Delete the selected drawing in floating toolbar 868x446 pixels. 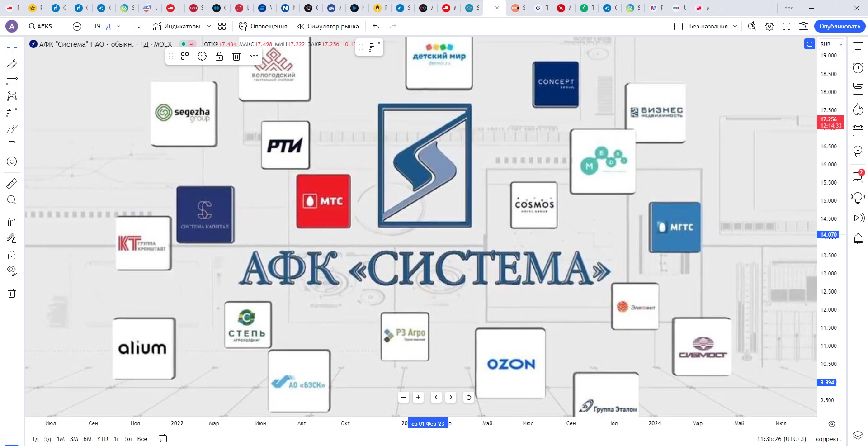236,56
